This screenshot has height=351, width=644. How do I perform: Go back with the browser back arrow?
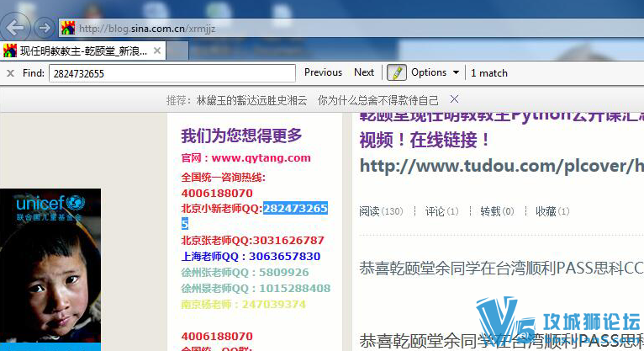coord(15,28)
